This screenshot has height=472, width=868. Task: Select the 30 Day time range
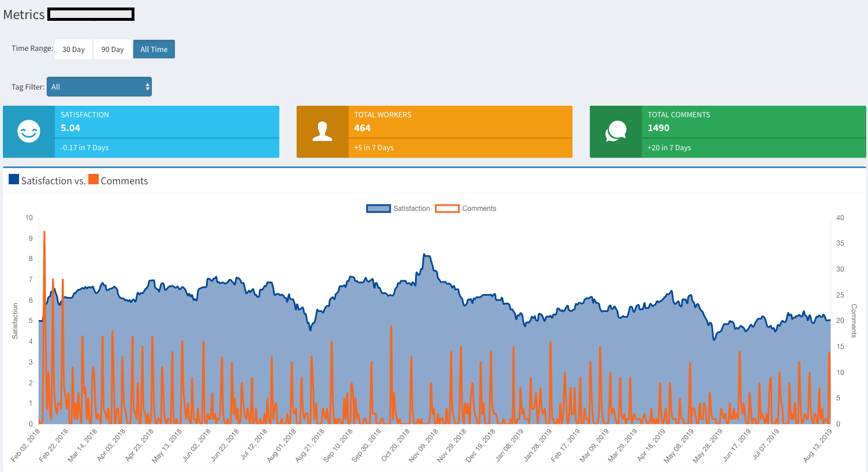[73, 49]
